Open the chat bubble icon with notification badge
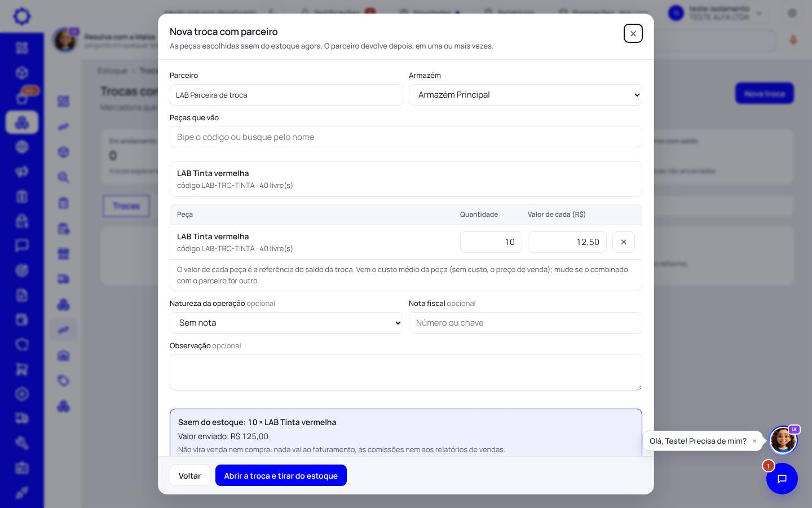Screen dimensions: 812x508 point(782,479)
